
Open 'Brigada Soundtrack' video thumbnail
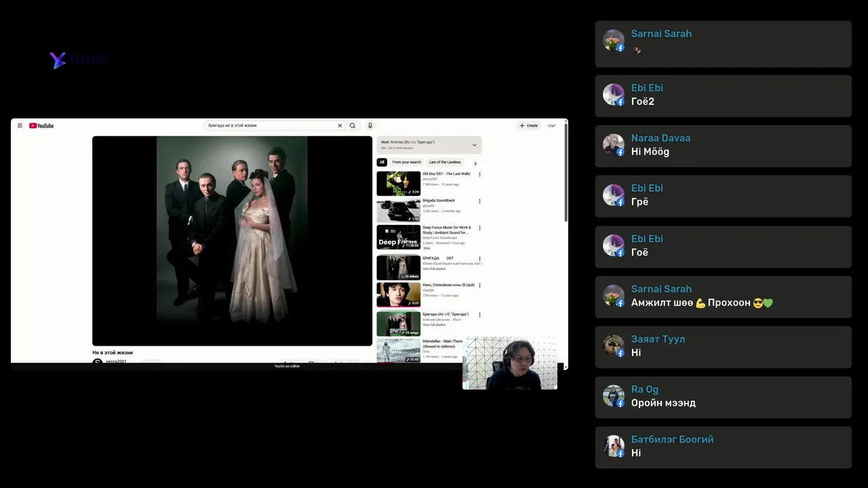click(399, 211)
